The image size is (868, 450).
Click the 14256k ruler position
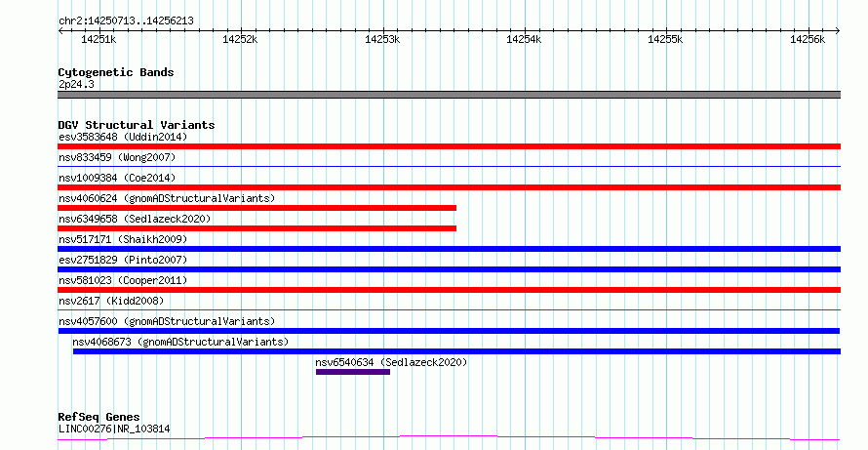[808, 39]
